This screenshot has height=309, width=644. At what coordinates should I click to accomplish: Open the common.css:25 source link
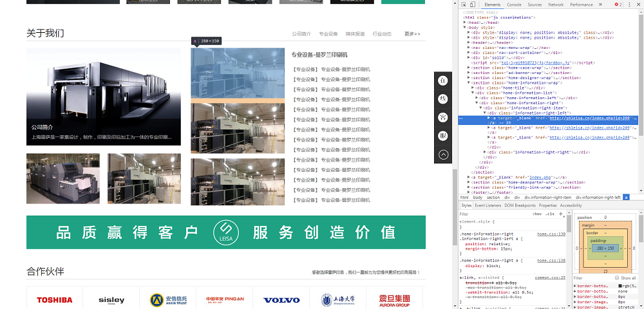pyautogui.click(x=550, y=278)
